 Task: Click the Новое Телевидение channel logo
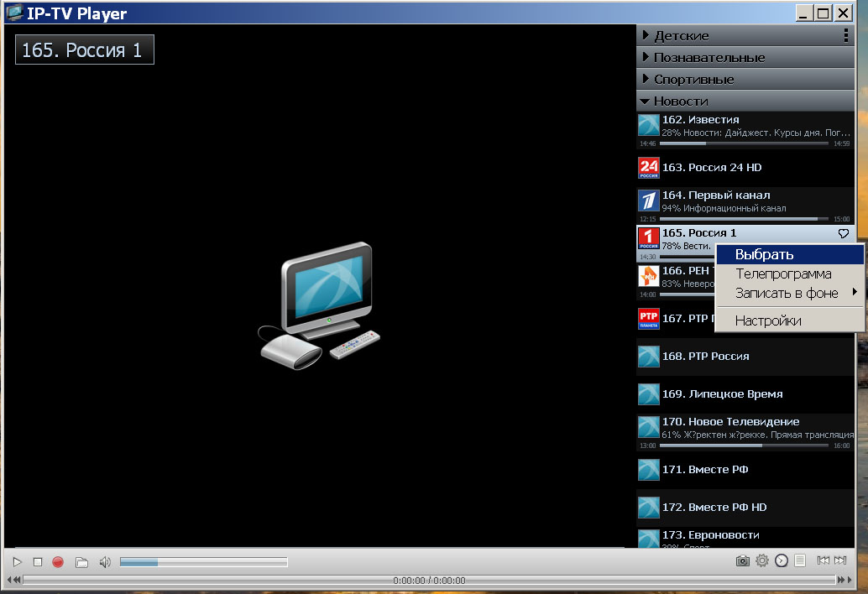[649, 427]
